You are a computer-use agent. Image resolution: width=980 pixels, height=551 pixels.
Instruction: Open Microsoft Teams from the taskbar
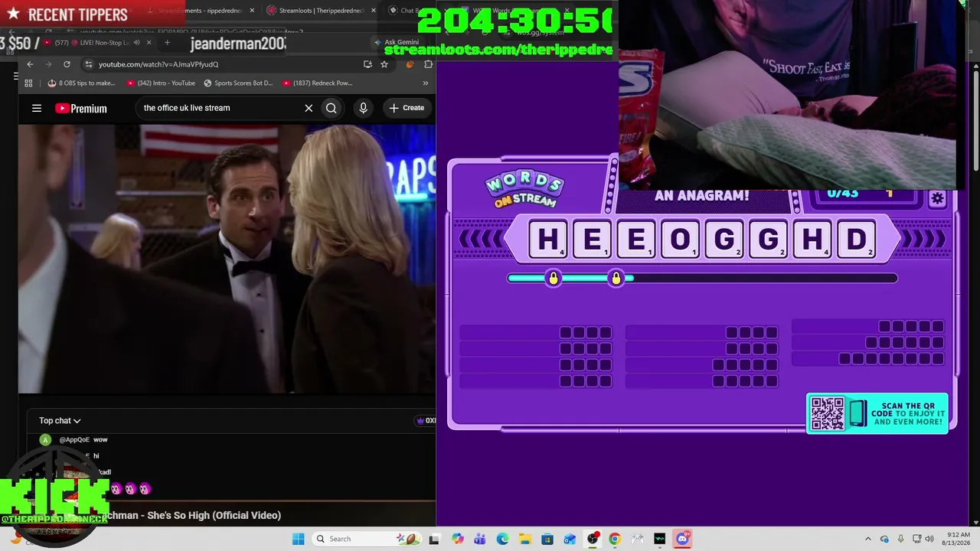click(480, 539)
